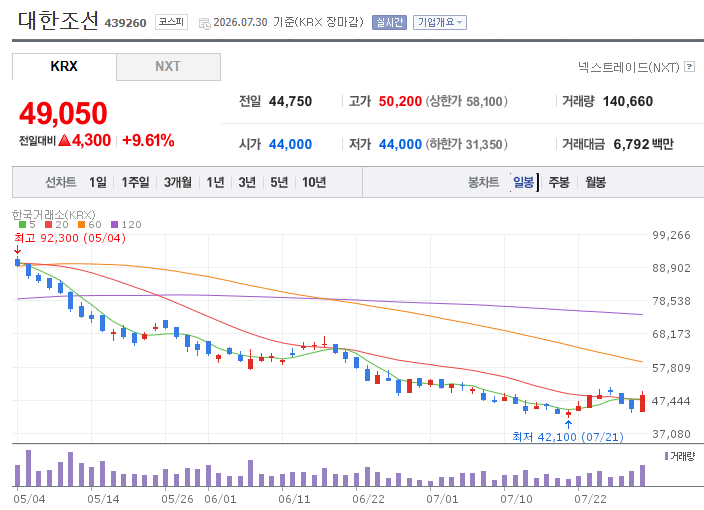
Task: Click the red 20-day moving average swatch
Action: pos(48,224)
